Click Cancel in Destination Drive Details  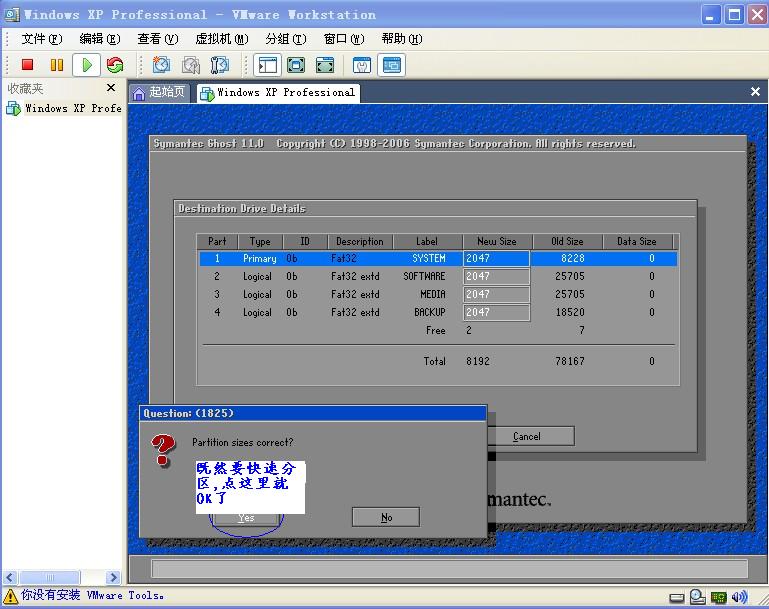click(x=527, y=436)
